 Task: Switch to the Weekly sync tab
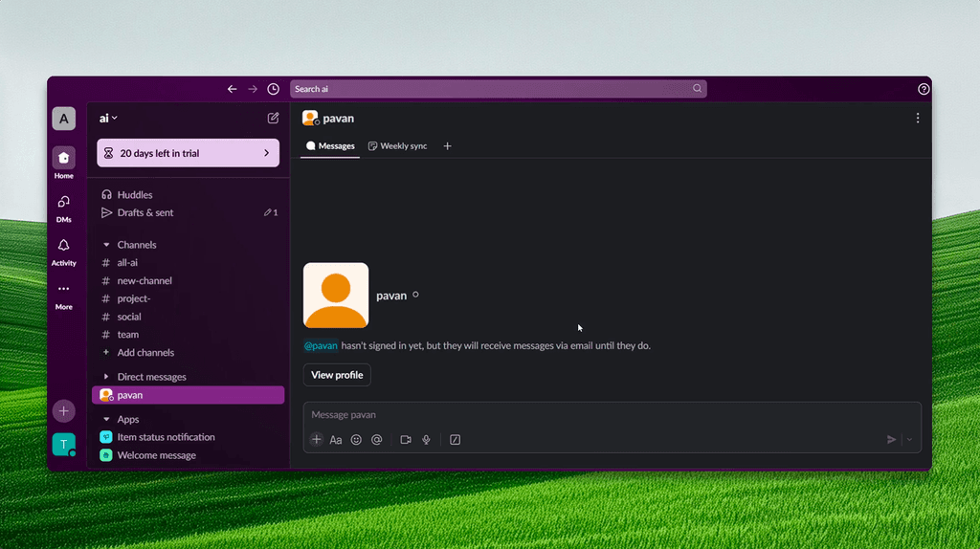[397, 146]
